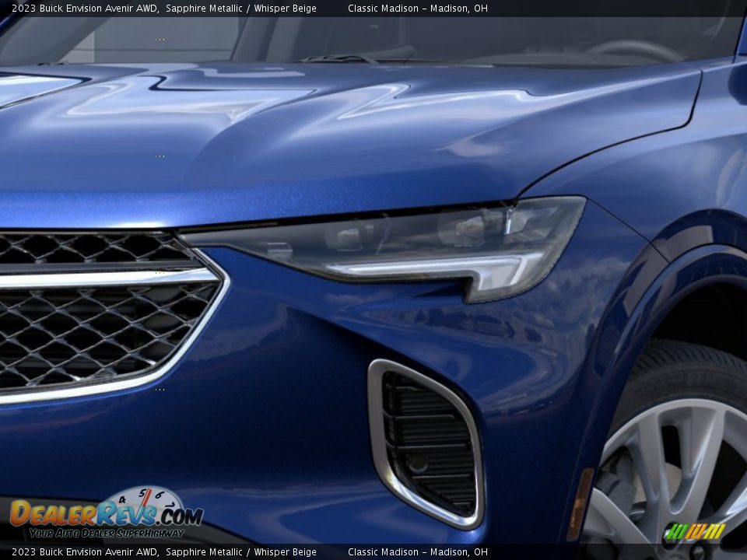Open the top '2023 Buick Envision Avenir AWD' title
This screenshot has height=560, width=747.
[85, 9]
